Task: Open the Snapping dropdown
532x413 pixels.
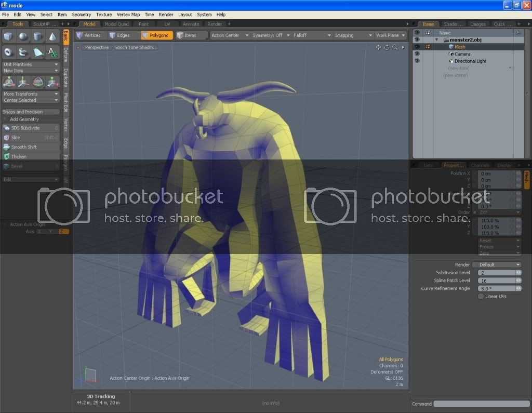Action: click(x=353, y=35)
